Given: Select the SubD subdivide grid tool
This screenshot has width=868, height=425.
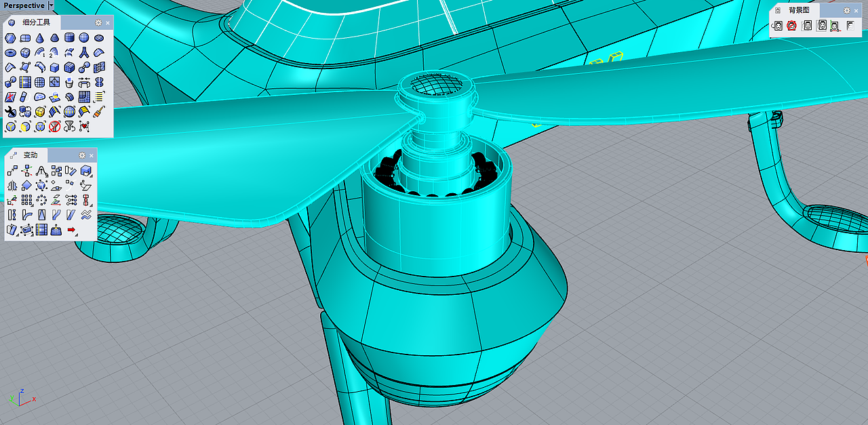Looking at the screenshot, I should pyautogui.click(x=40, y=82).
